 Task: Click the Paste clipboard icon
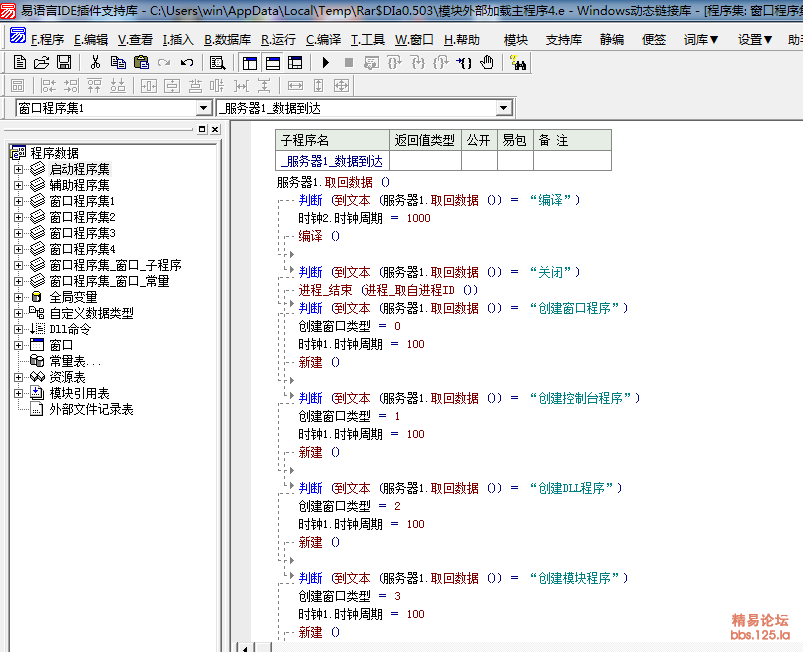pyautogui.click(x=141, y=62)
